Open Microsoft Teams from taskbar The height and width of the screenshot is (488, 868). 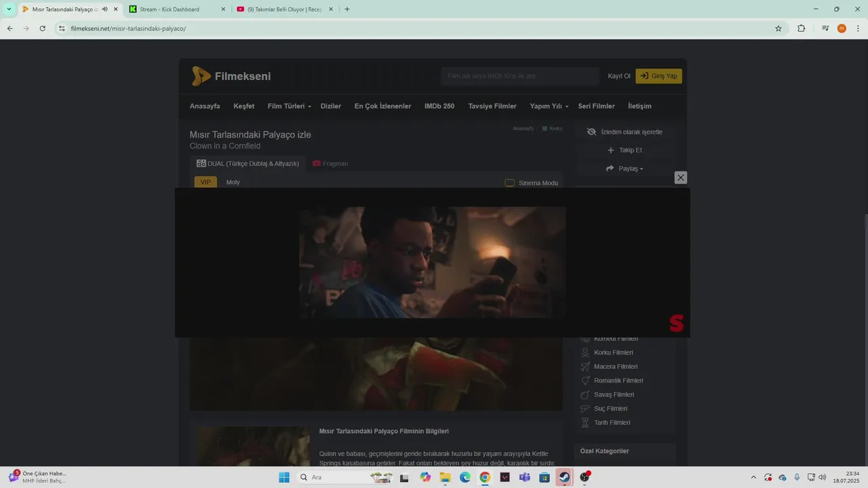coord(524,477)
